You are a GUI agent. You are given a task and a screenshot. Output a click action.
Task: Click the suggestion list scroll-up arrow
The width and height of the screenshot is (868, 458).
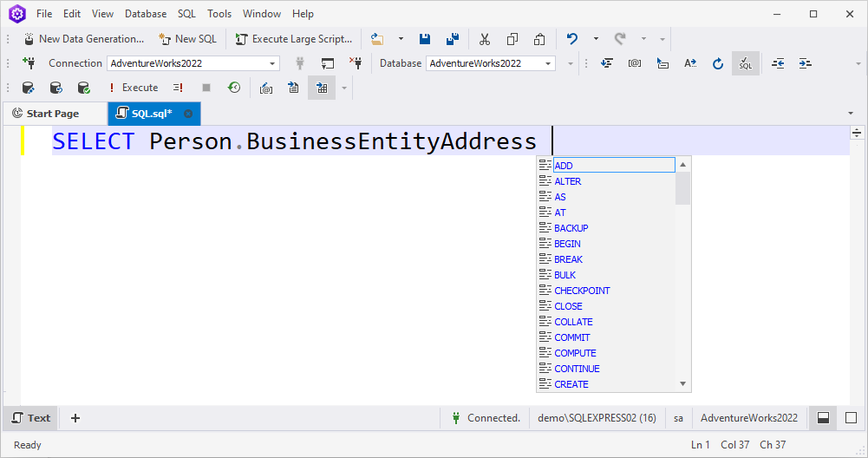pos(682,165)
